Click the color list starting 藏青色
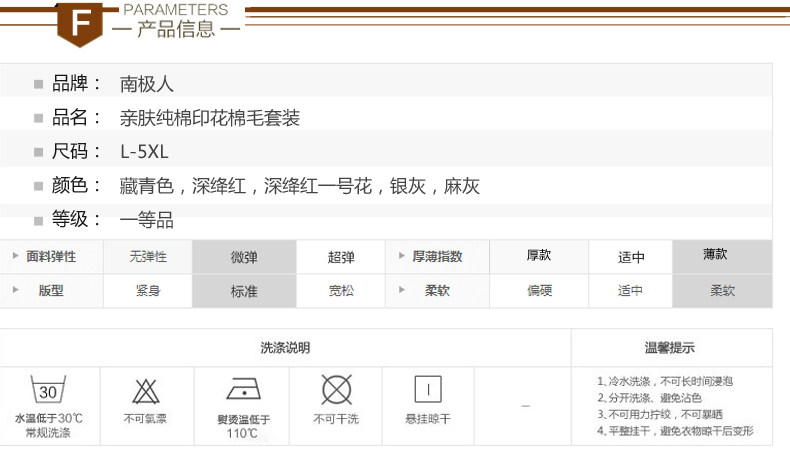This screenshot has width=790, height=455. [299, 186]
